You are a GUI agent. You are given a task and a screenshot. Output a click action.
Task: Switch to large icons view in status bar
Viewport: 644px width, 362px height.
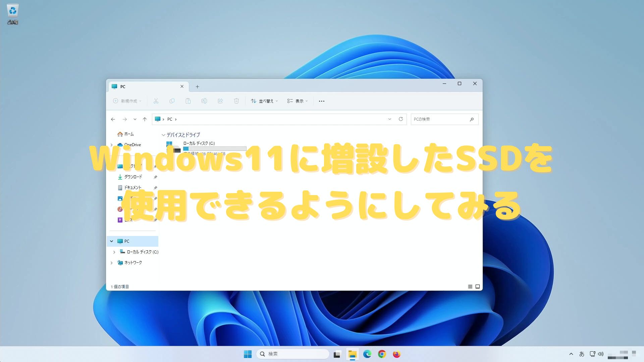tap(478, 287)
